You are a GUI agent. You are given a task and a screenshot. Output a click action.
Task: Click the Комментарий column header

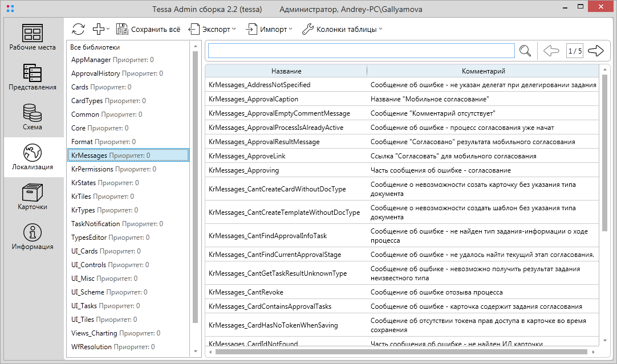pyautogui.click(x=483, y=71)
